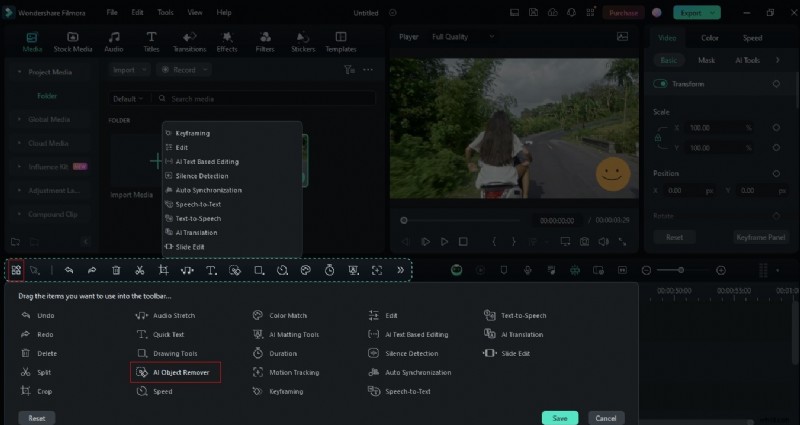Click the timeline zoom slider

680,270
